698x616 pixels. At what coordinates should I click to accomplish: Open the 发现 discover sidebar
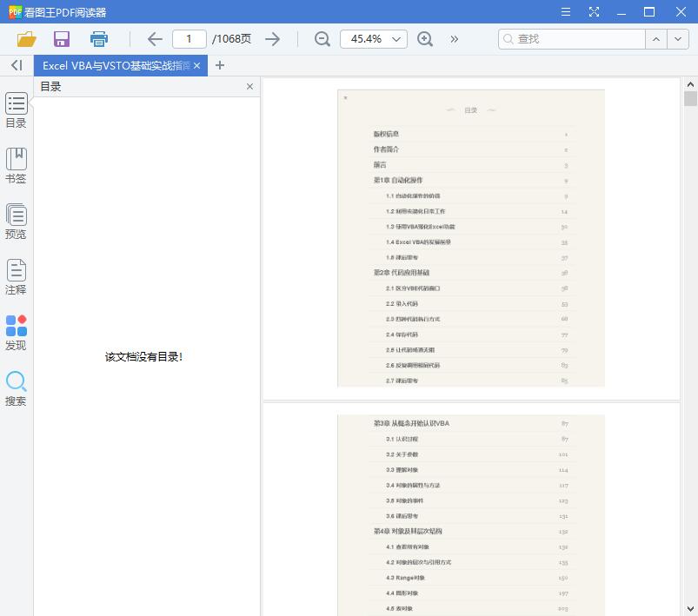tap(16, 333)
